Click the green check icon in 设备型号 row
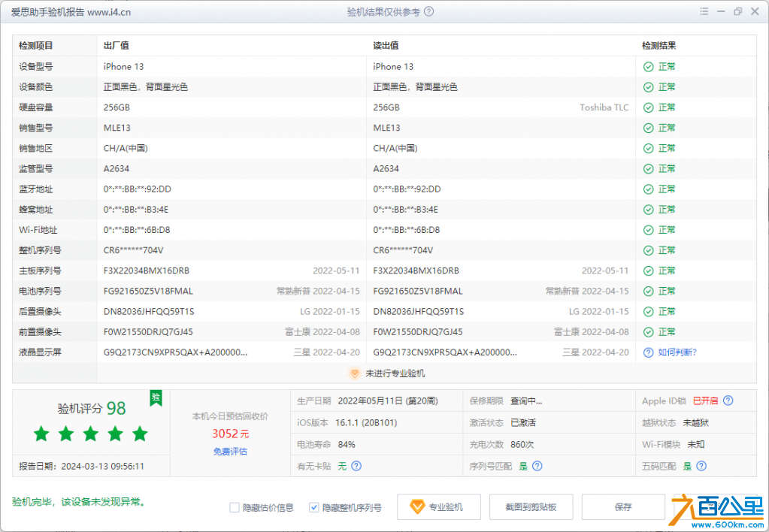 [649, 67]
